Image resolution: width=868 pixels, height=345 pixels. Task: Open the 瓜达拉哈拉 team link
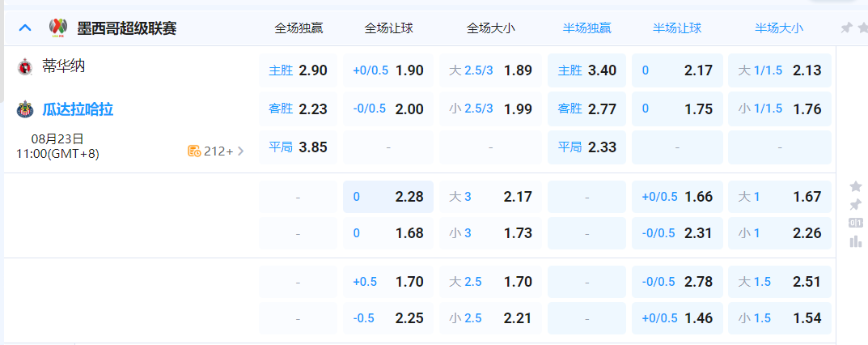(78, 109)
